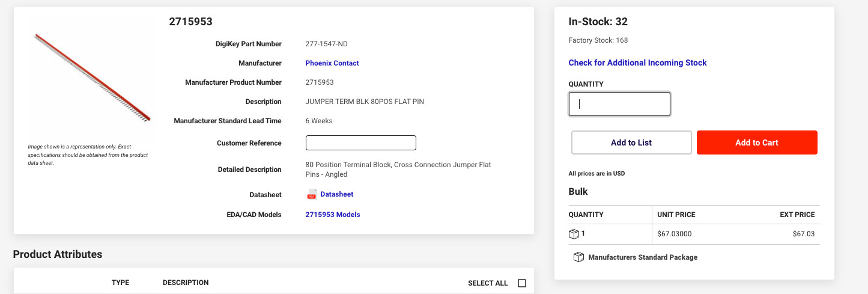
Task: Open the Phoenix Contact manufacturer link
Action: [332, 63]
